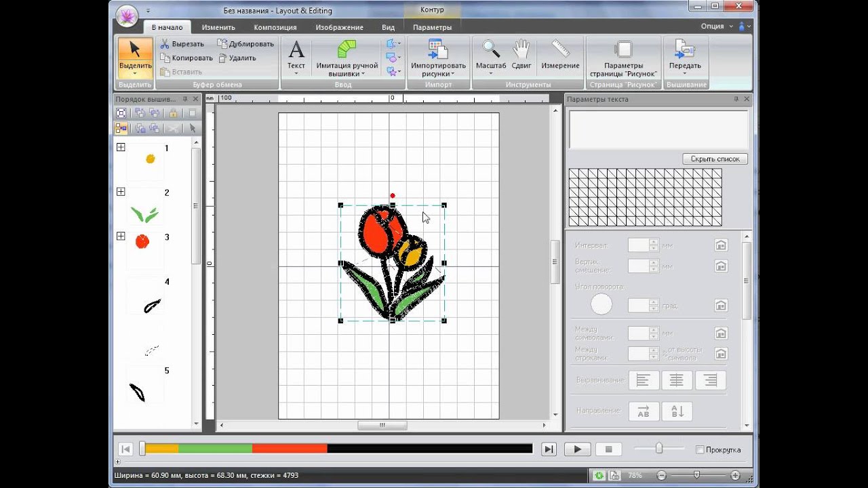The height and width of the screenshot is (488, 868).
Task: Click the star shapes tool icon
Action: [x=393, y=70]
